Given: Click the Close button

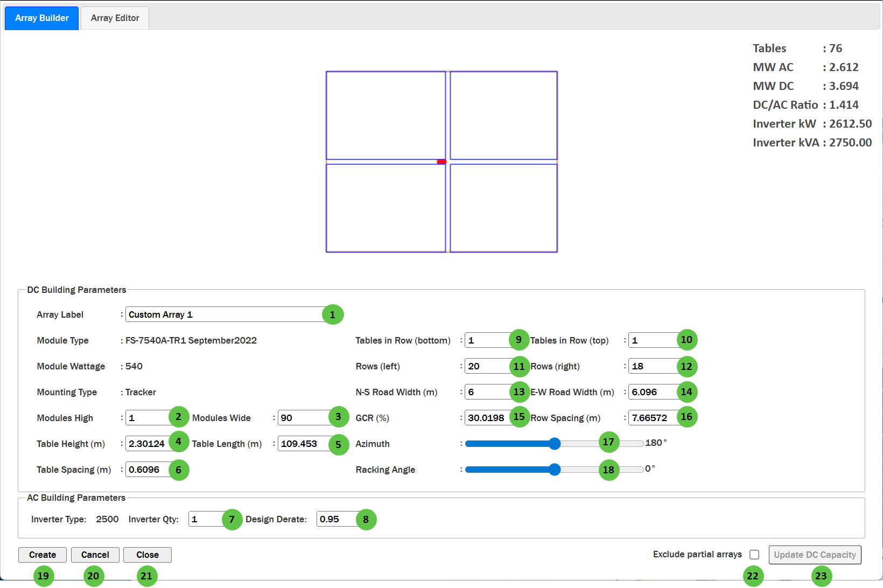Looking at the screenshot, I should 147,555.
